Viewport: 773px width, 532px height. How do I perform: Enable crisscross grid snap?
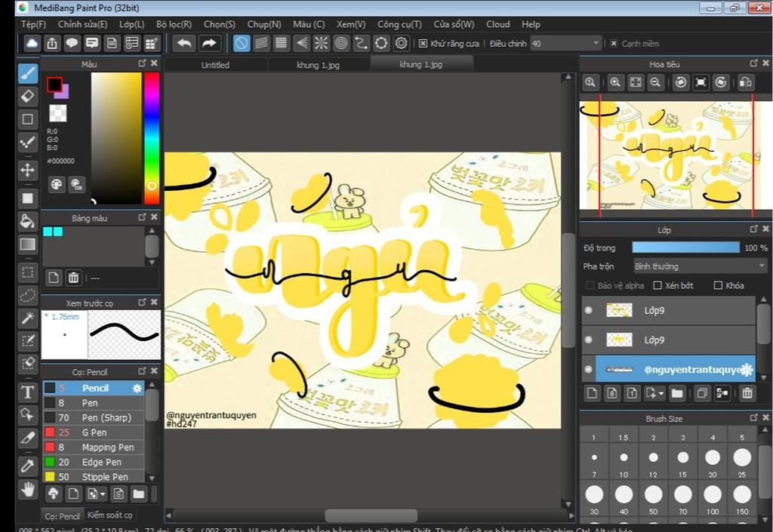click(x=281, y=43)
